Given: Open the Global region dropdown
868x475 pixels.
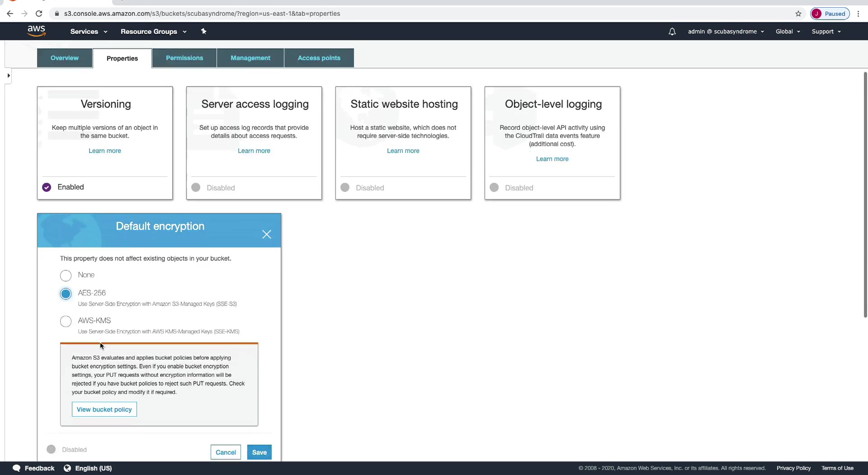Looking at the screenshot, I should click(788, 32).
